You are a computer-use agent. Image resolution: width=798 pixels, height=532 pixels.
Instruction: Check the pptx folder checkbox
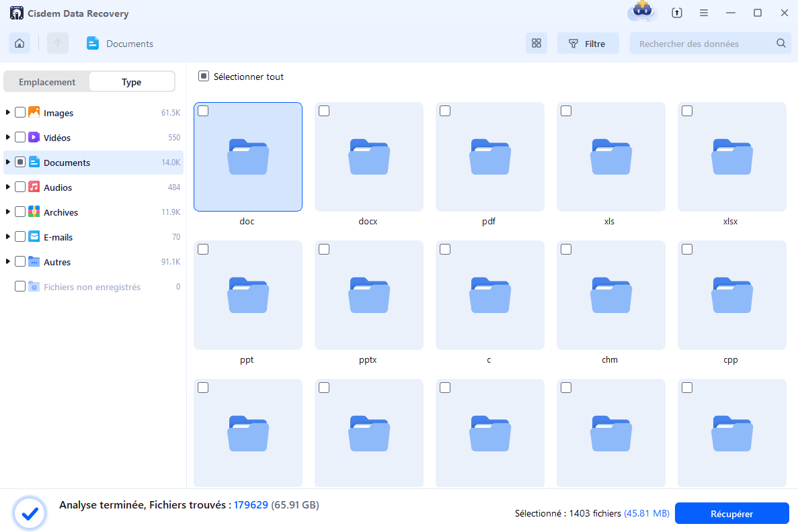(x=324, y=249)
